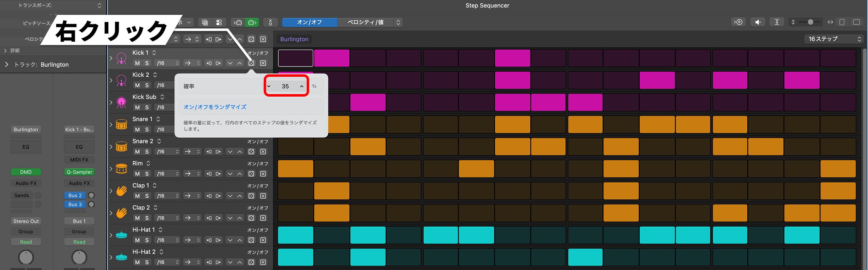Image resolution: width=868 pixels, height=270 pixels.
Task: Toggle the first step of Kick 1
Action: (x=296, y=58)
